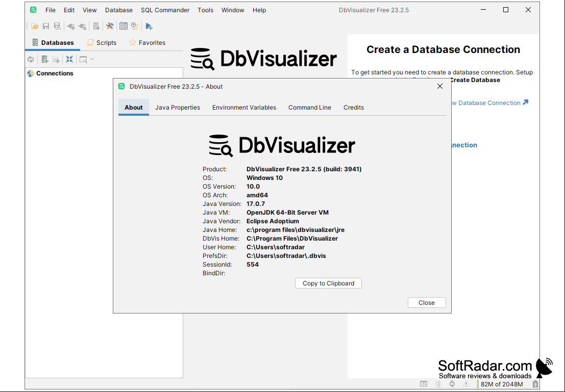Click the Create Database Connection icon in main toolbar

(x=96, y=27)
